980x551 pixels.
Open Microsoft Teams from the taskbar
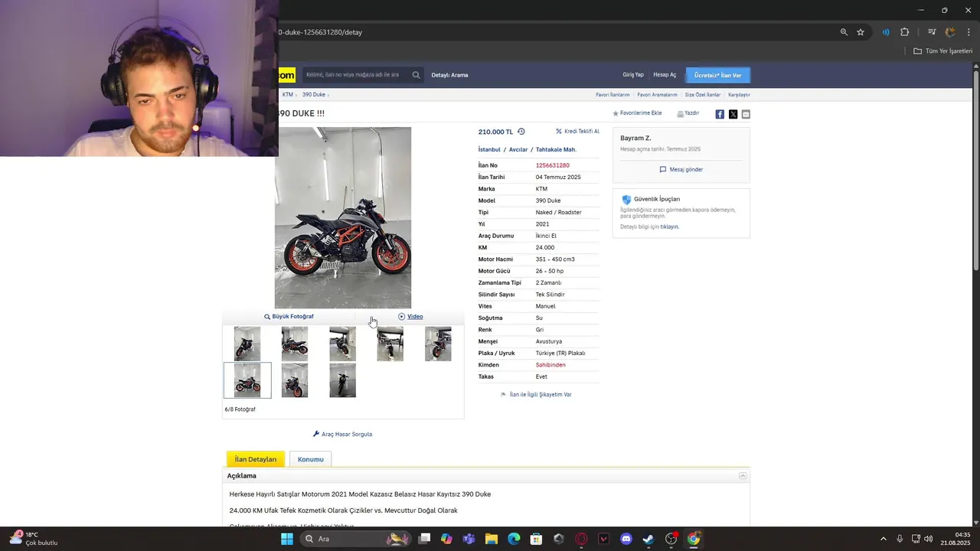(469, 539)
